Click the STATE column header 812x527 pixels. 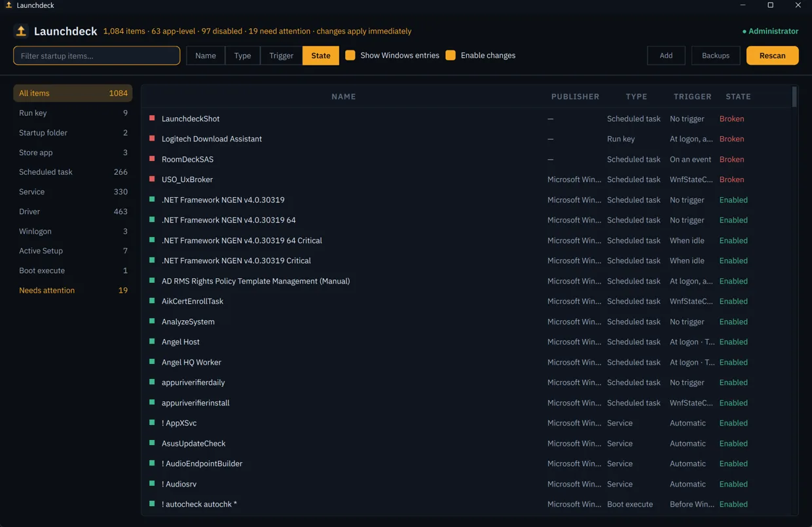[738, 96]
